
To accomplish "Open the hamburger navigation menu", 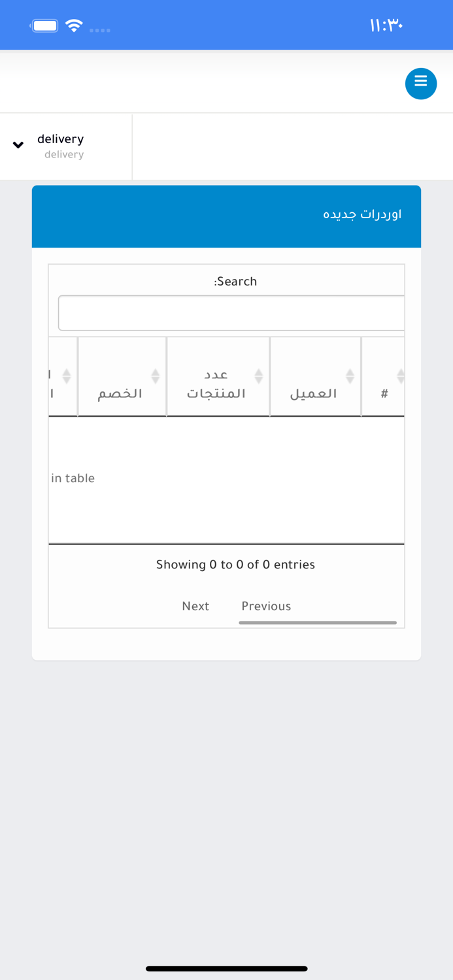I will pyautogui.click(x=420, y=84).
